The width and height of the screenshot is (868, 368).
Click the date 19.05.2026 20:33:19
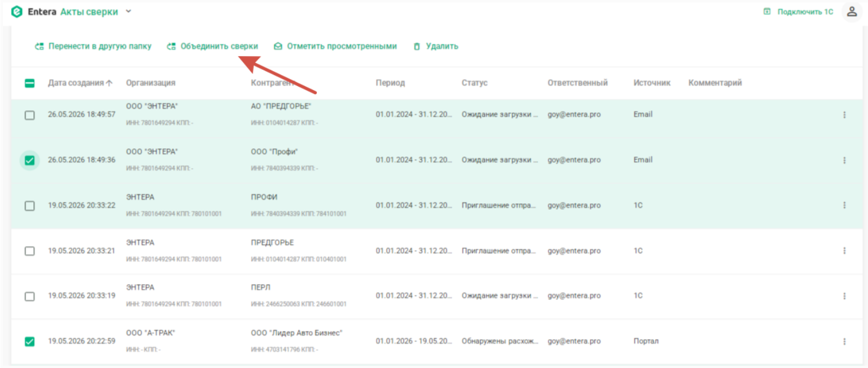tap(82, 296)
